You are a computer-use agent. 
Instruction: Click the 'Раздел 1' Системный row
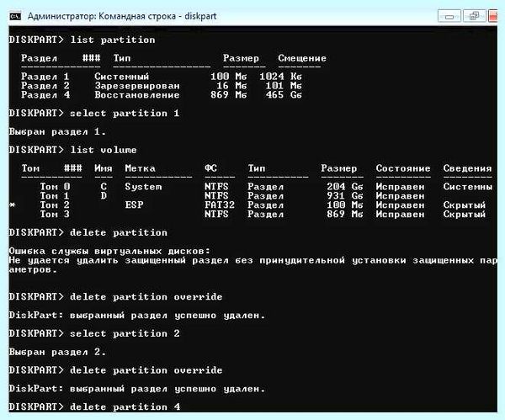point(162,77)
